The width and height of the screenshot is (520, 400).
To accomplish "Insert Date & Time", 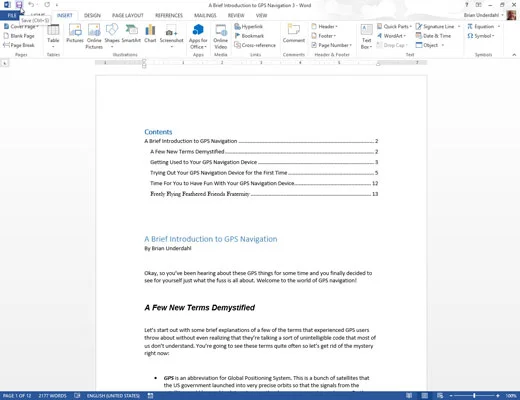I will pyautogui.click(x=433, y=36).
